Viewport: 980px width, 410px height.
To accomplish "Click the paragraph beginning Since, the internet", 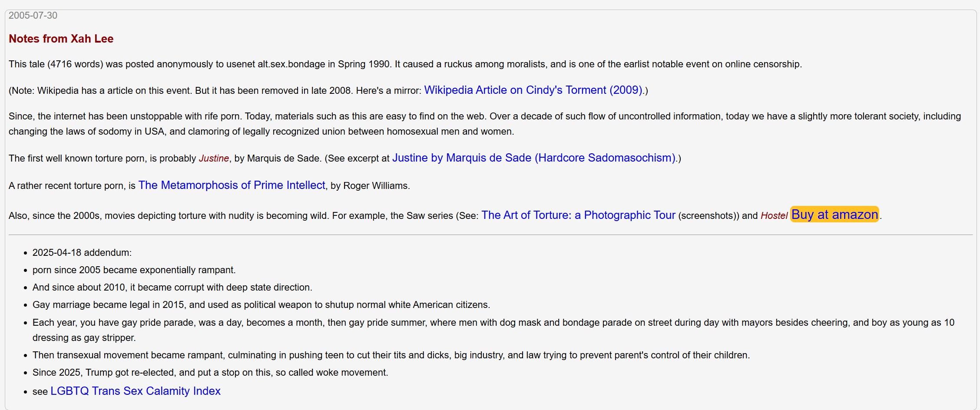I will point(485,124).
